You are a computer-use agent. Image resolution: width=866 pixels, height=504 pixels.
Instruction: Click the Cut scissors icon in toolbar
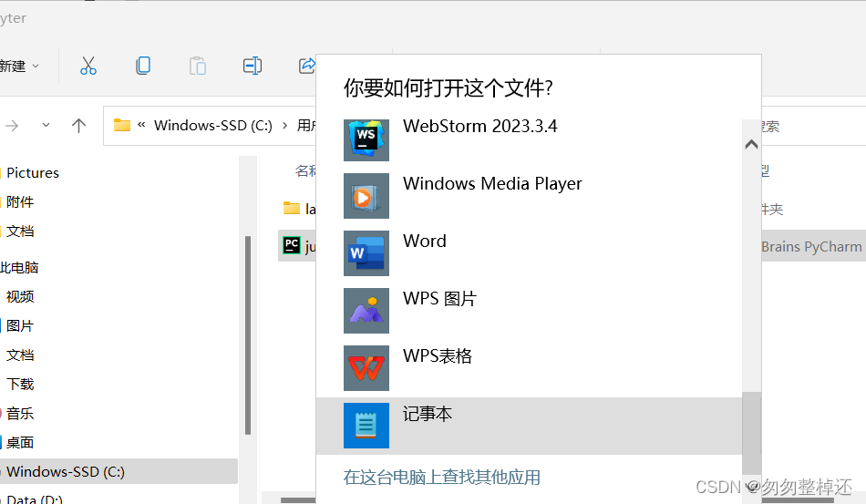click(88, 66)
